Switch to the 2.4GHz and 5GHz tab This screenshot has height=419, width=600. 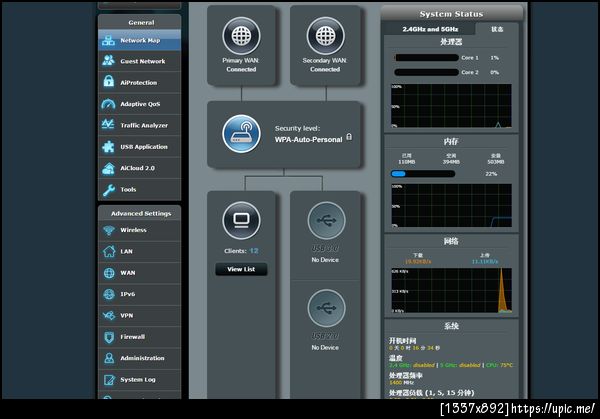tap(430, 29)
